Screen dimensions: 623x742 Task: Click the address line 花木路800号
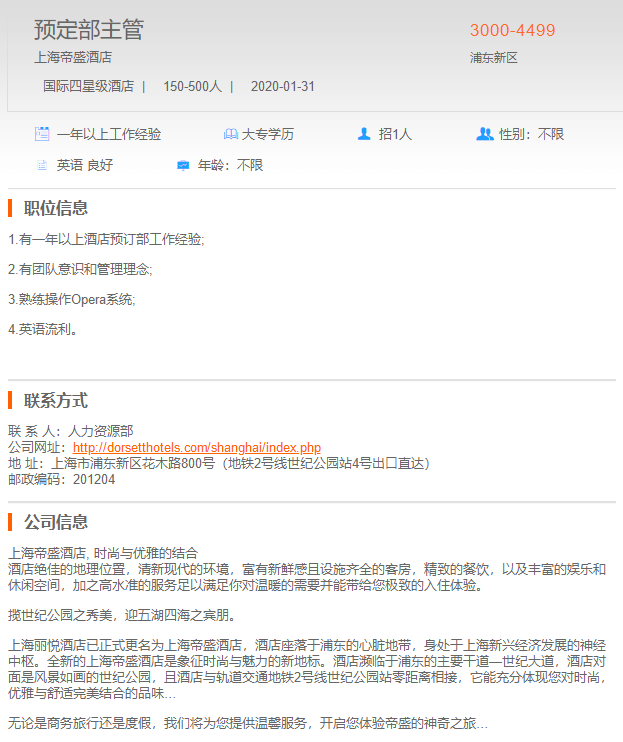click(219, 463)
